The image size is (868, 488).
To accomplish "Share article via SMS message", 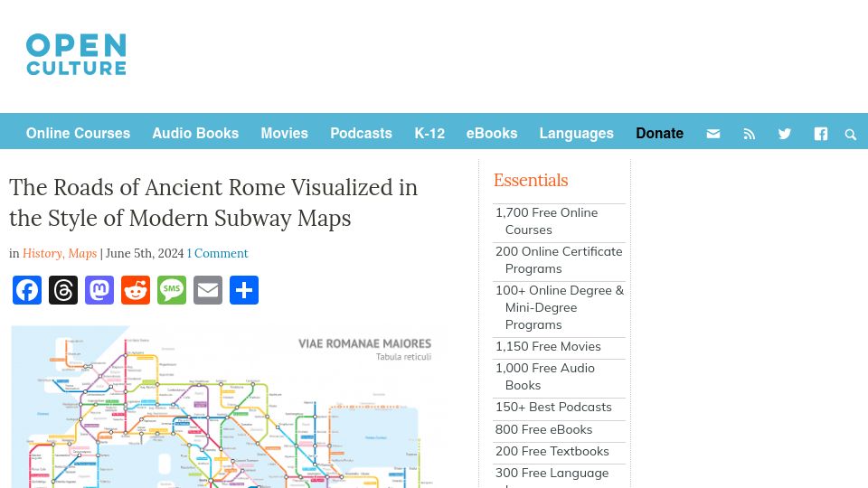I will [x=172, y=290].
